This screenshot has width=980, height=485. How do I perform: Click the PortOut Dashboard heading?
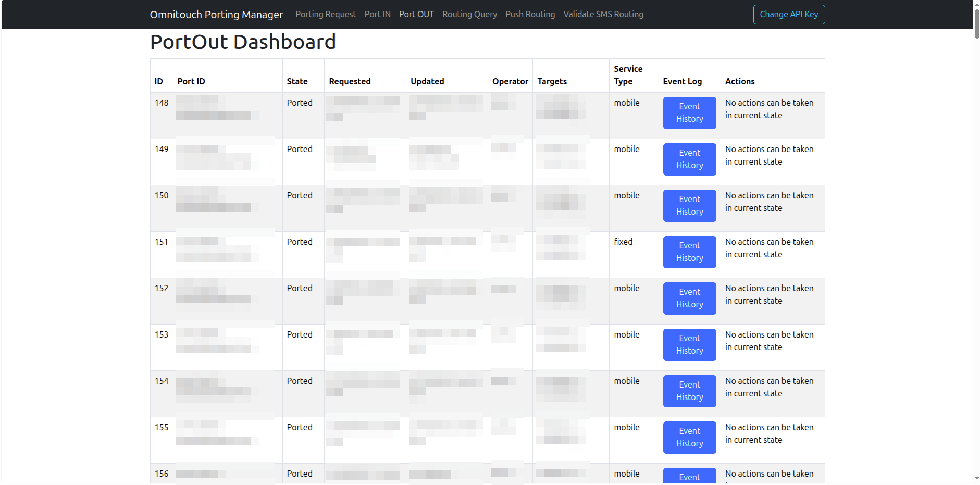[x=243, y=42]
